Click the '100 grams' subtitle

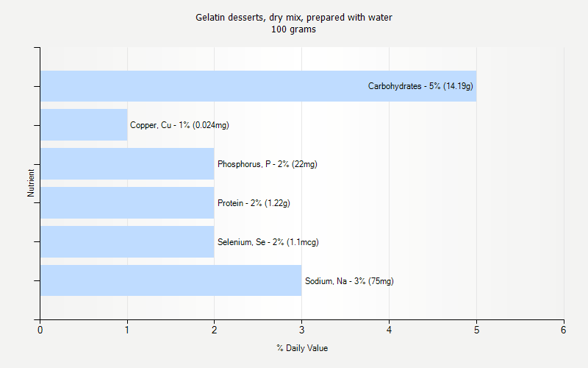tap(294, 29)
